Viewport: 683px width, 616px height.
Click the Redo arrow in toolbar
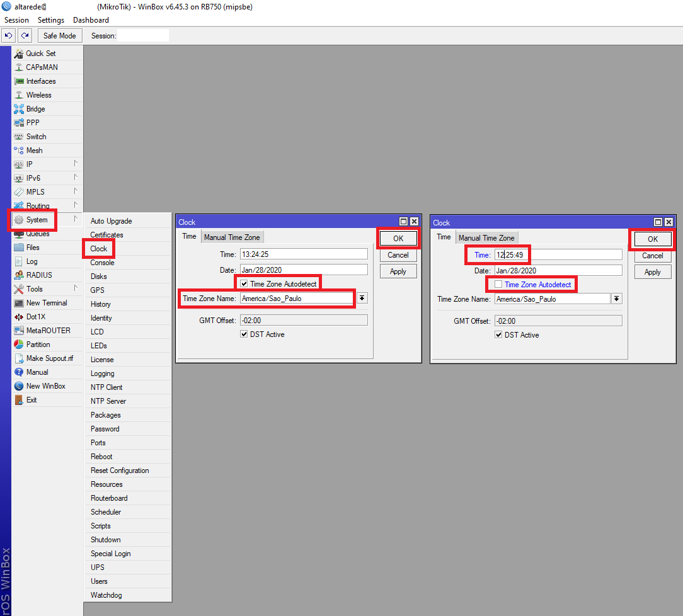pos(25,36)
